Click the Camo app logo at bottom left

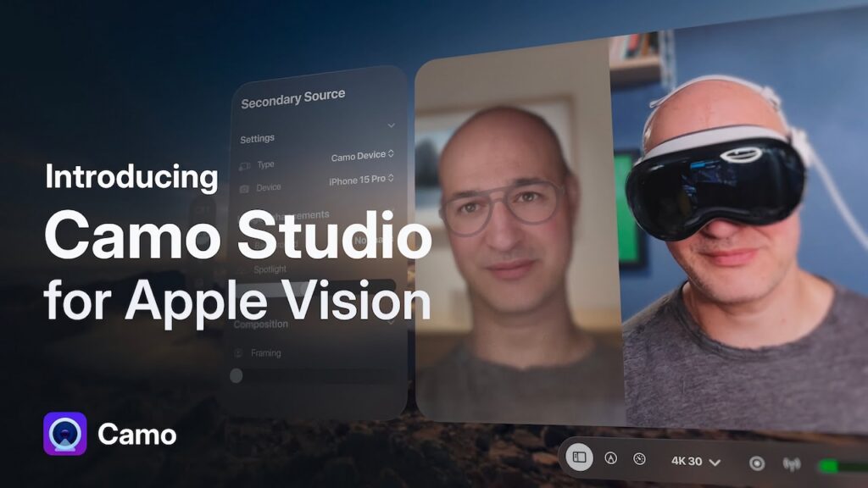[64, 435]
